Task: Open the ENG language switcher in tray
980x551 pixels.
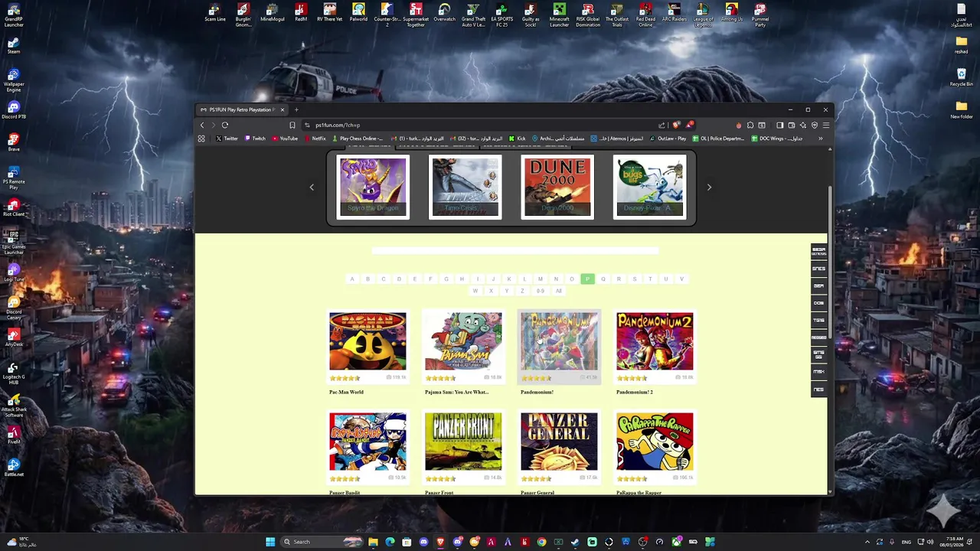Action: click(x=906, y=542)
